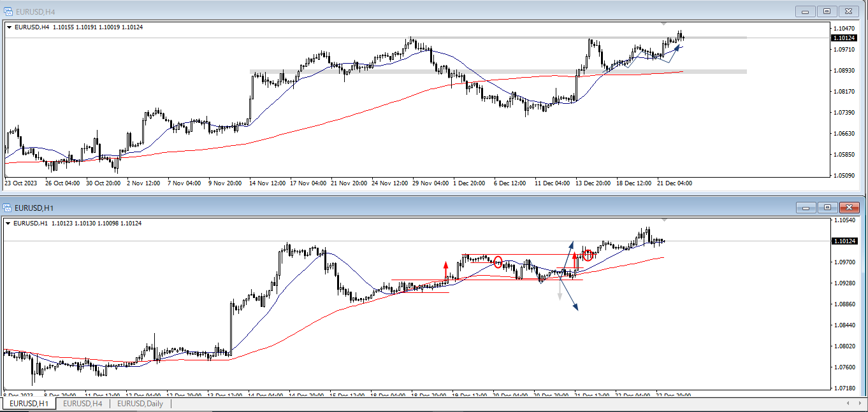Click the blue upward arrowhead on H1 chart

(x=571, y=244)
